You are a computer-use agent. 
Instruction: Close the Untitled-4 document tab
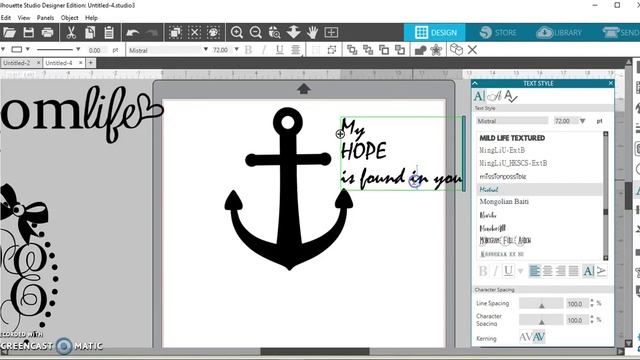click(81, 63)
